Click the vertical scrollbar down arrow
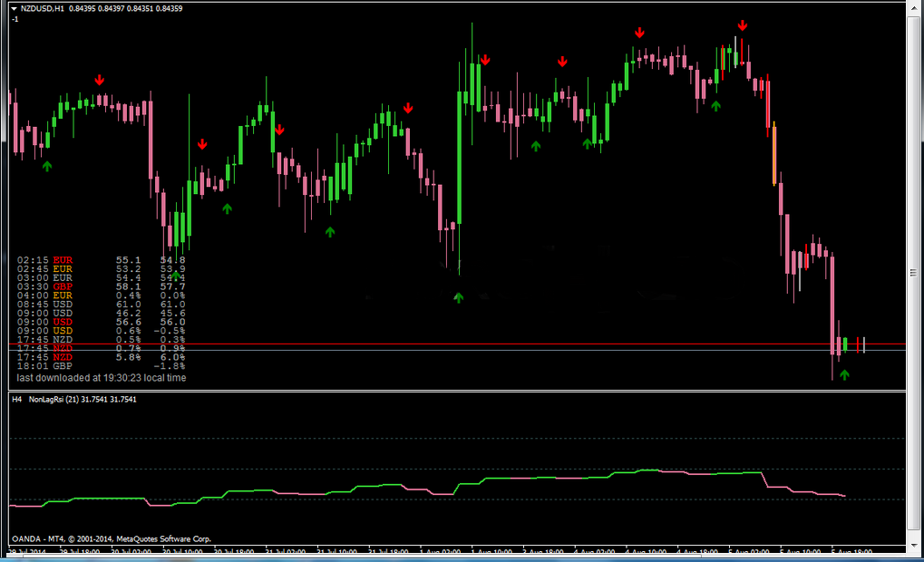 pyautogui.click(x=914, y=545)
